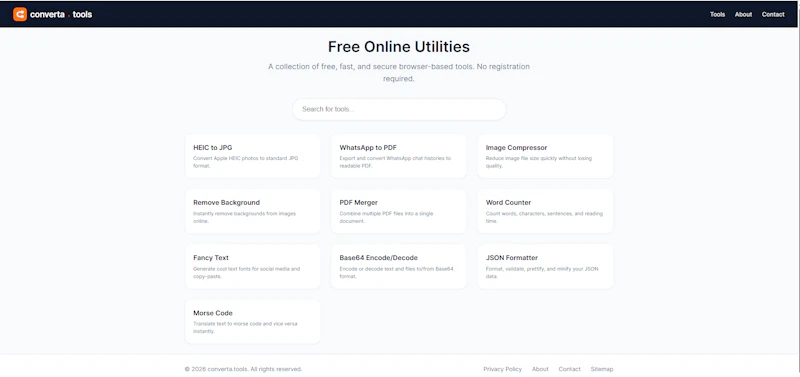Go to About in top navigation
The width and height of the screenshot is (800, 377).
click(x=743, y=14)
